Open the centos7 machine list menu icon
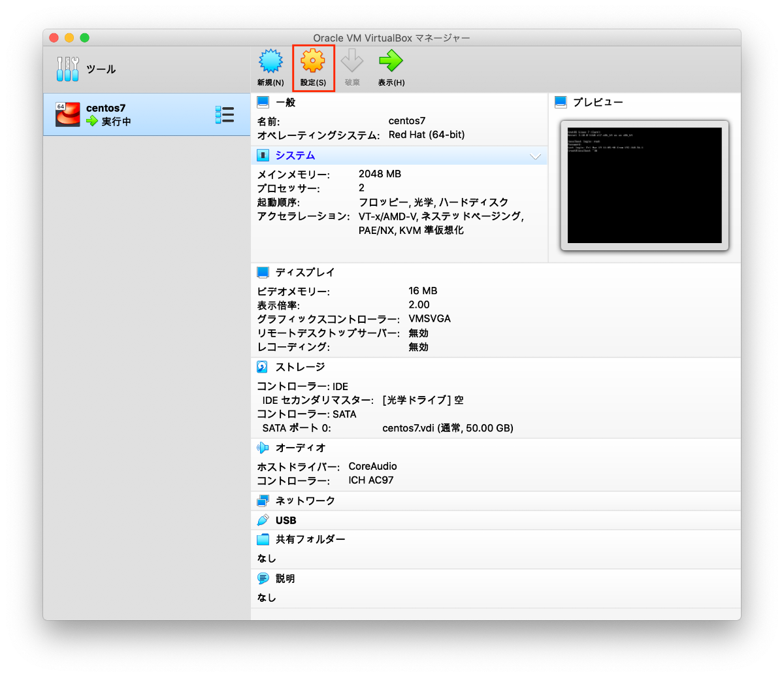 coord(225,114)
